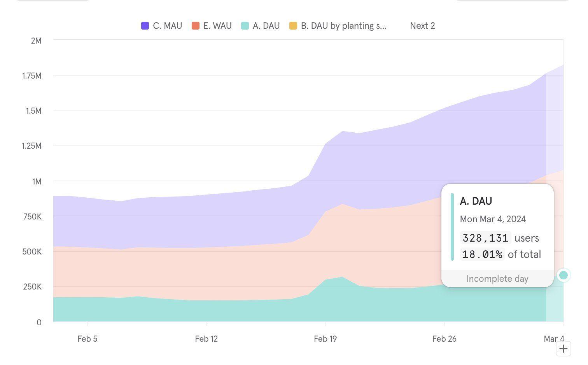Click the plus zoom icon below the chart
This screenshot has width=588, height=365.
click(x=563, y=349)
